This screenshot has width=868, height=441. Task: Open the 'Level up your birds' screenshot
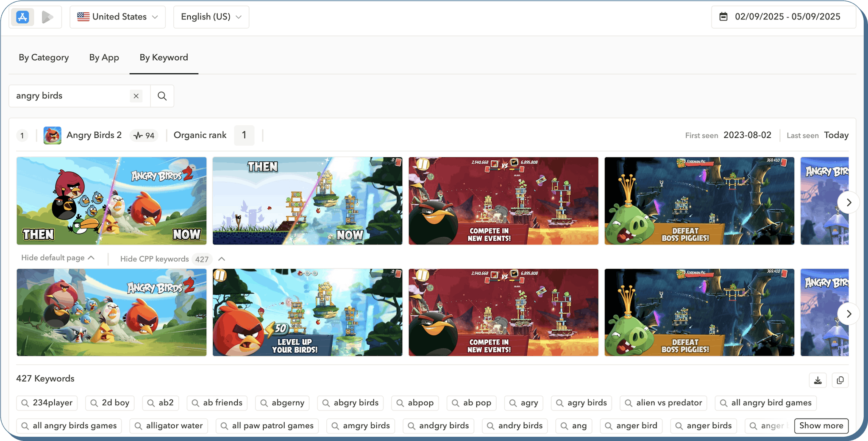coord(307,313)
